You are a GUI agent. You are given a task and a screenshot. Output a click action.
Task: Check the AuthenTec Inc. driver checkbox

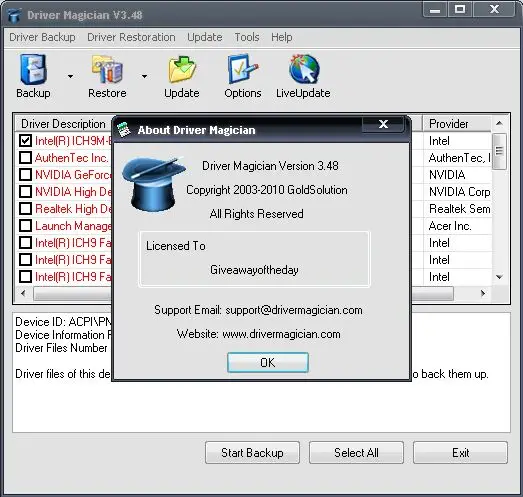tap(25, 157)
